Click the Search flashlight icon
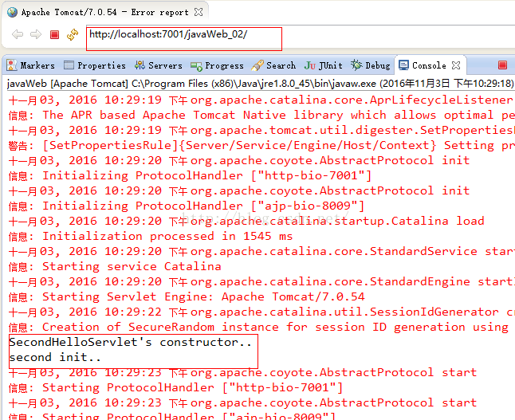515x420 pixels. click(x=257, y=65)
